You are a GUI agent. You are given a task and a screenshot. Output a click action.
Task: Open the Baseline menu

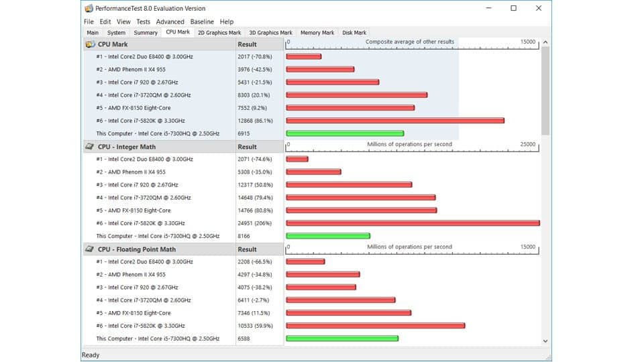pyautogui.click(x=202, y=21)
